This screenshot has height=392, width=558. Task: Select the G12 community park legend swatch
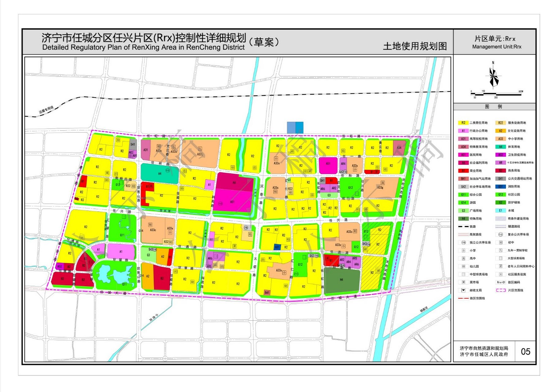click(500, 194)
